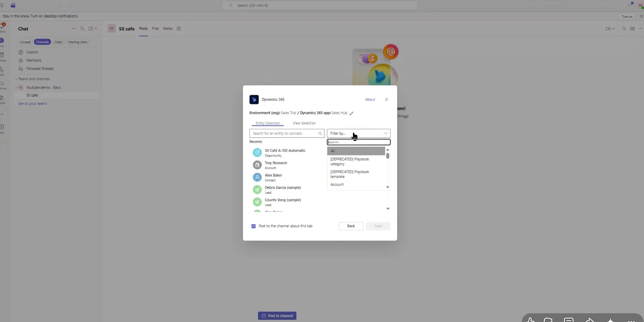Viewport: 644px width, 322px height.
Task: Click See all your teams link
Action: [32, 104]
